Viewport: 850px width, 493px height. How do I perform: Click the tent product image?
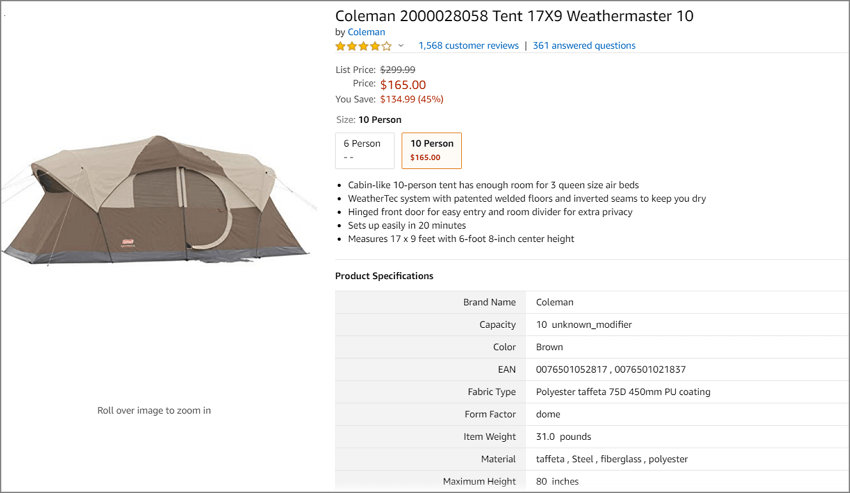pyautogui.click(x=158, y=200)
